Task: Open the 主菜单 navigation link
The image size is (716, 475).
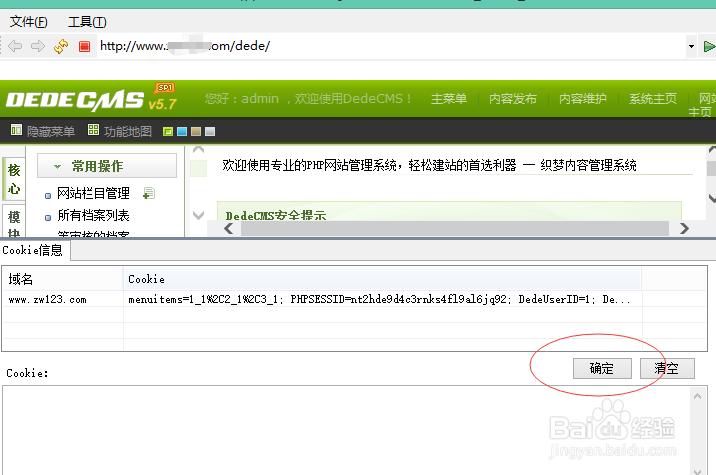Action: [x=449, y=99]
